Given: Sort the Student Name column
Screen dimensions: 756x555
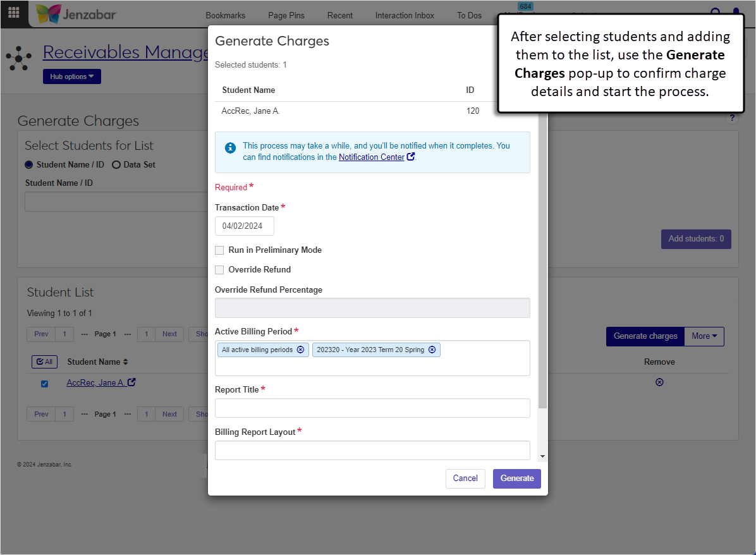Looking at the screenshot, I should point(125,362).
